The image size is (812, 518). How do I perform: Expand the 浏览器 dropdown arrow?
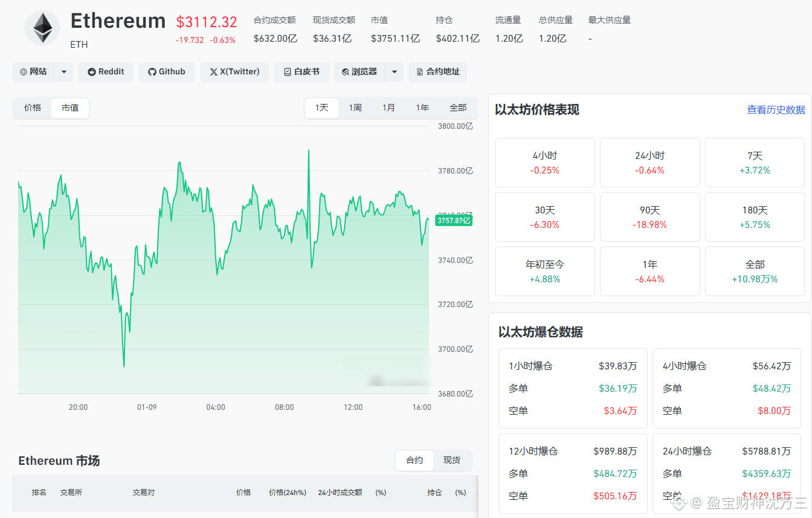click(x=395, y=72)
